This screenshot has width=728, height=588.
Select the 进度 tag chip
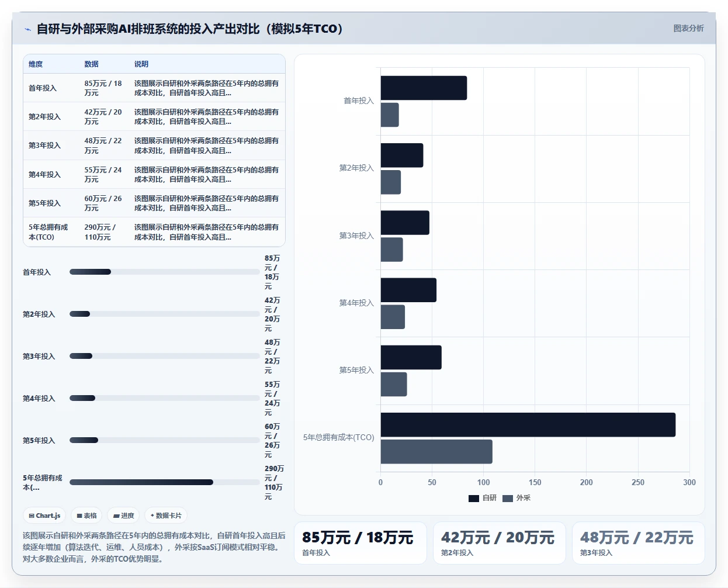(124, 516)
